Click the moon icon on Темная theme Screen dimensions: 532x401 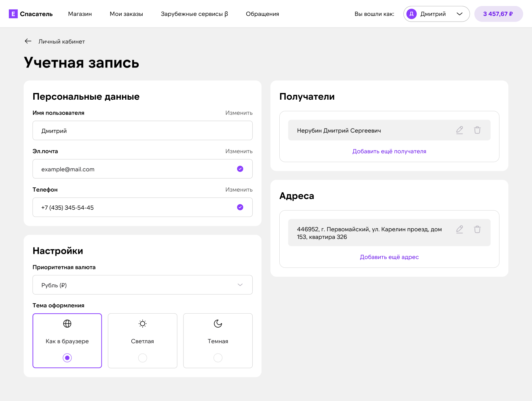coord(218,324)
